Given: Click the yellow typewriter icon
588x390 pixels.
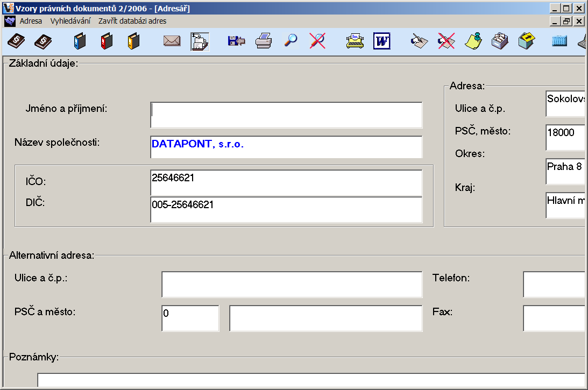Looking at the screenshot, I should coord(355,41).
